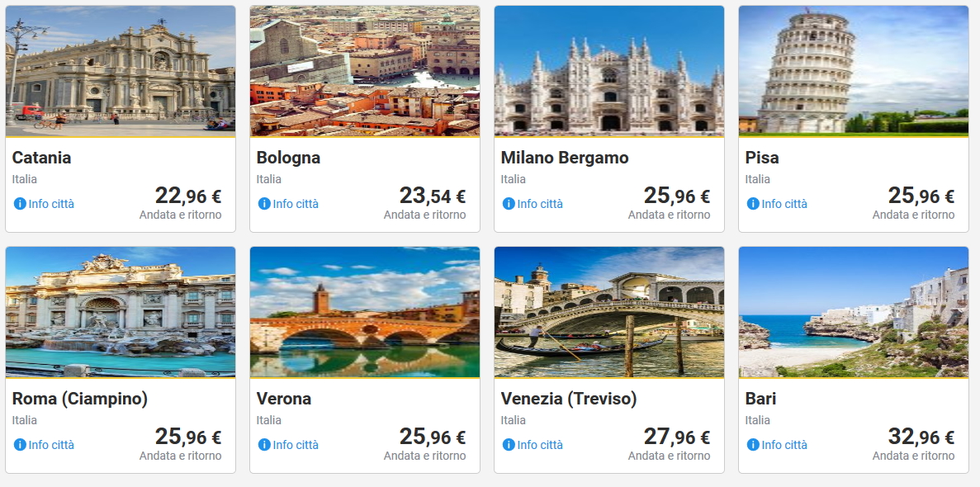This screenshot has height=487, width=980.
Task: Click the Verona destination title
Action: [284, 399]
